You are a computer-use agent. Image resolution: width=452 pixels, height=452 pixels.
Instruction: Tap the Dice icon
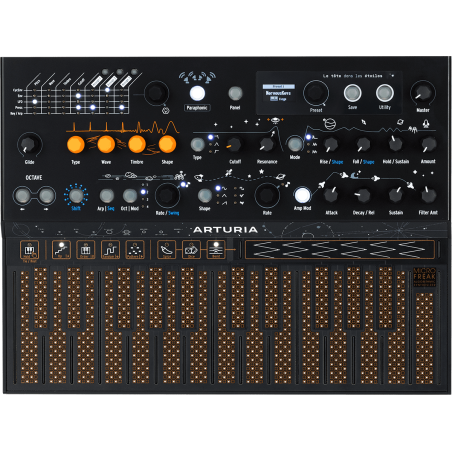click(191, 250)
